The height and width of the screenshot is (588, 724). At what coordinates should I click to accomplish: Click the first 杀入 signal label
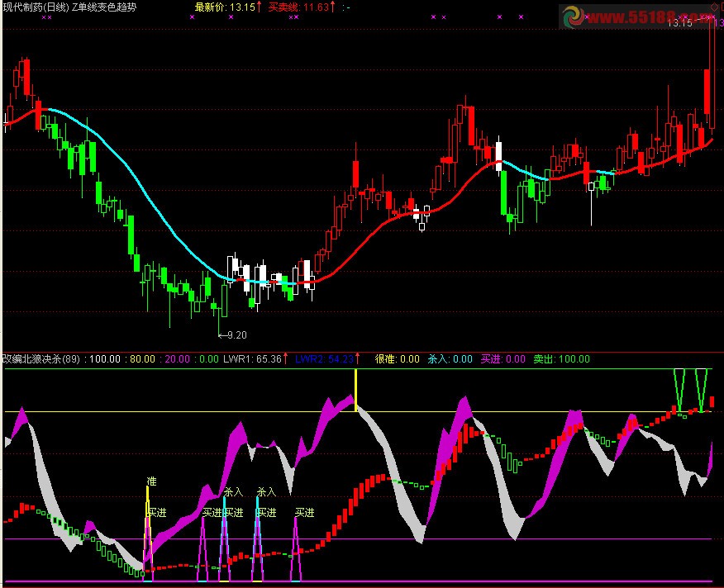click(x=233, y=492)
